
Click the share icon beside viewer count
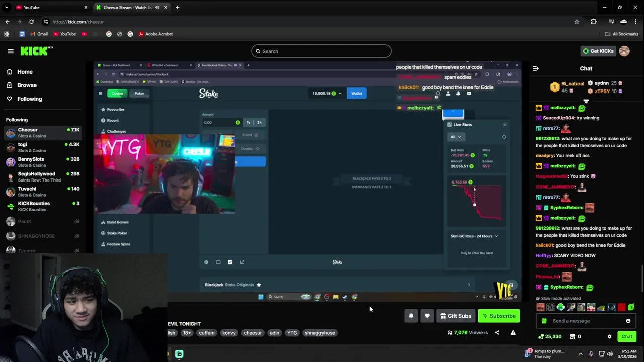pos(497,332)
